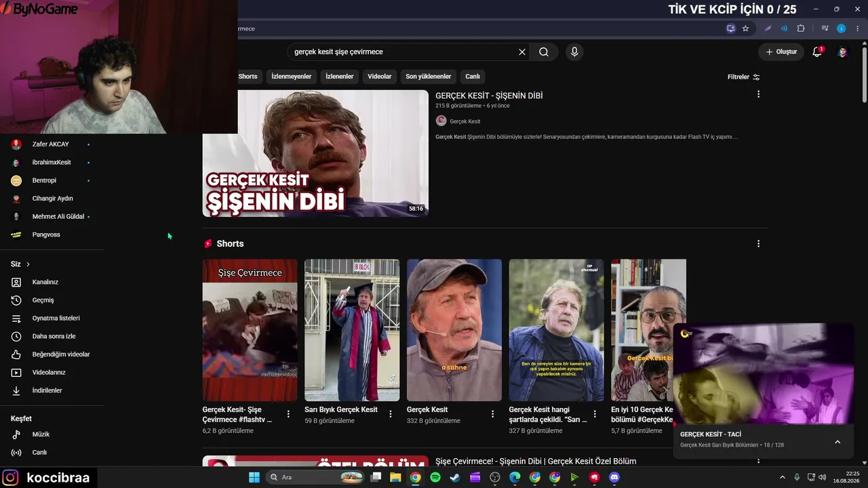The width and height of the screenshot is (868, 488).
Task: Open Mehmet Ali Güldal subscription channel
Action: [x=52, y=217]
